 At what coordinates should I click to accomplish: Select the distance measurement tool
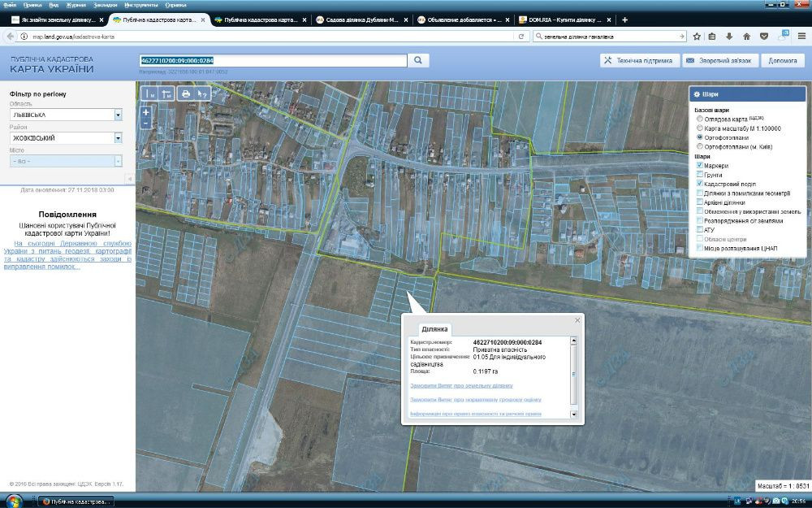pyautogui.click(x=149, y=94)
